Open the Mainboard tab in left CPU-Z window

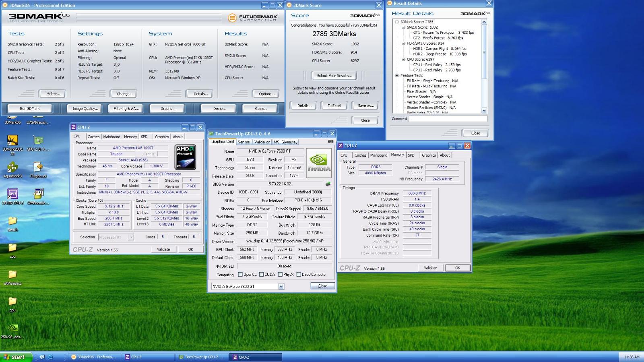point(111,137)
